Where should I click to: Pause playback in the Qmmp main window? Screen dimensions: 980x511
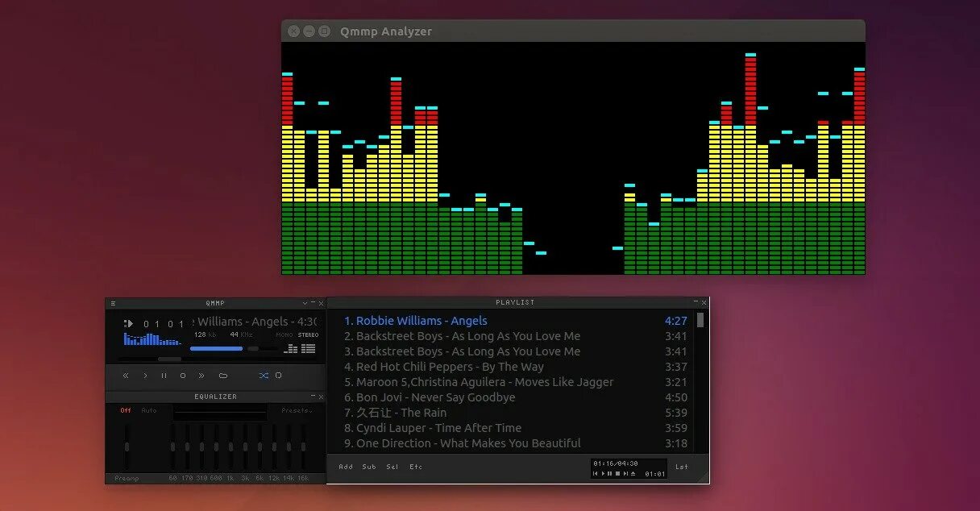point(164,376)
